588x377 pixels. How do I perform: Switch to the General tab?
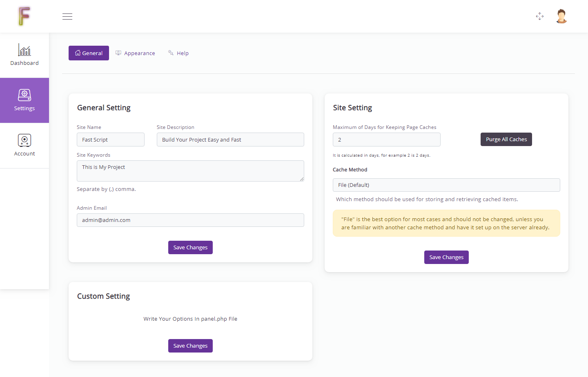[x=89, y=53]
